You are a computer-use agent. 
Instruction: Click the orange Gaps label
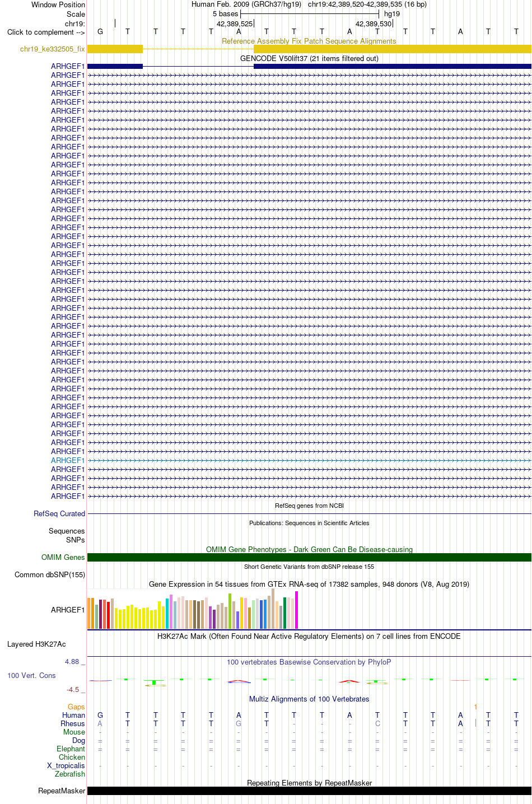(76, 707)
